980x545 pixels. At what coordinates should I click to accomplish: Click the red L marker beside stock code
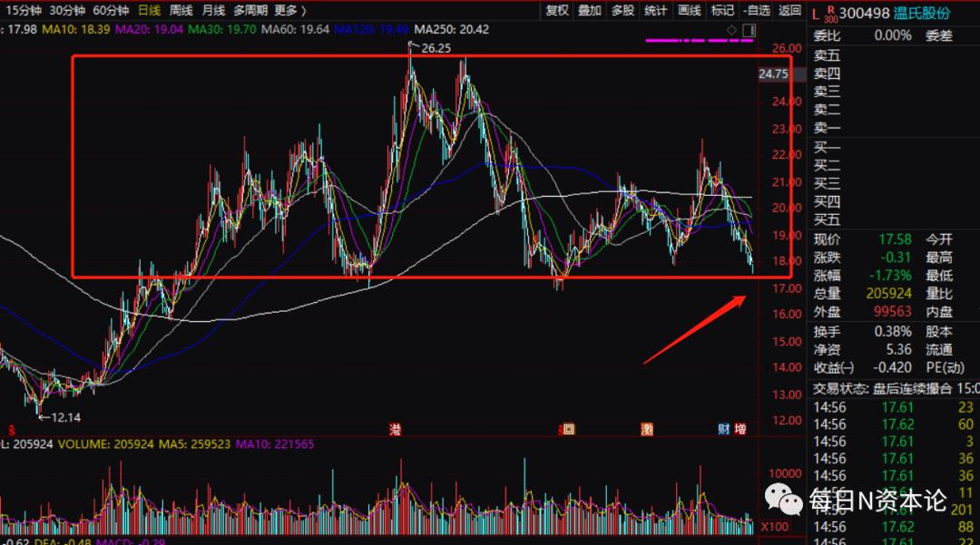[816, 14]
